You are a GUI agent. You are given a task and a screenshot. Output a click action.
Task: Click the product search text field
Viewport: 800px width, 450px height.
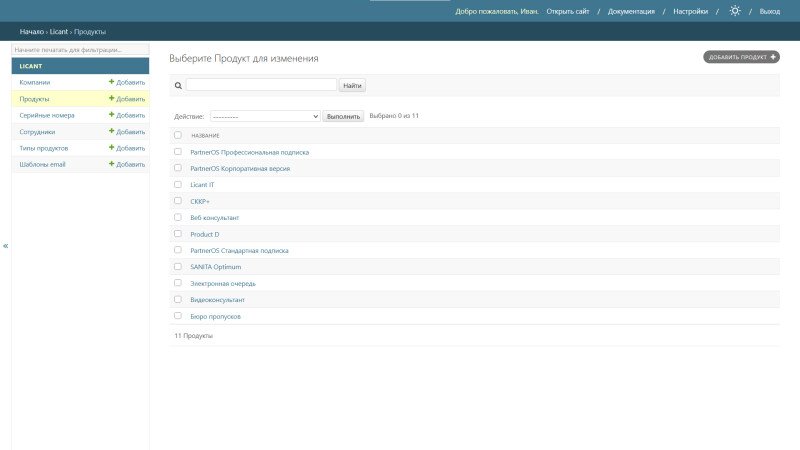click(x=261, y=86)
